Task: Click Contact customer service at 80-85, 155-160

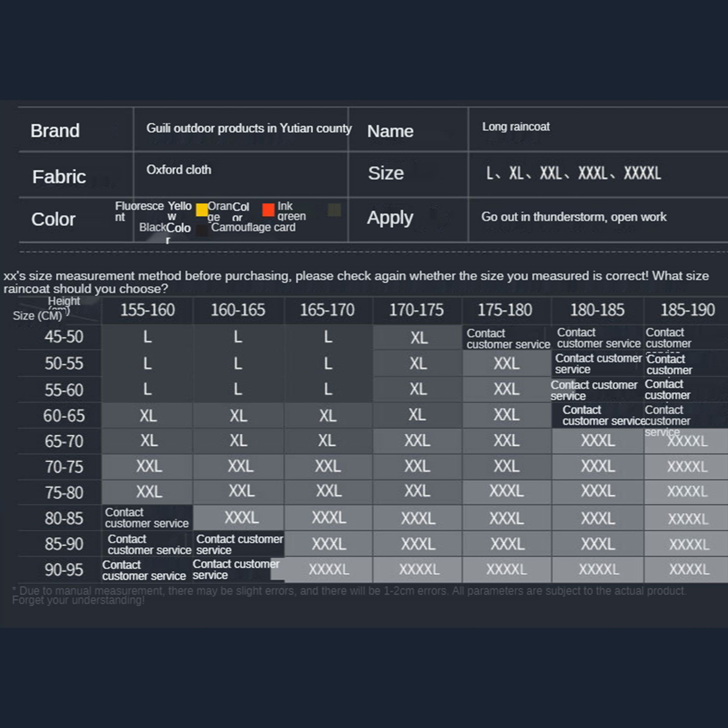Action: coord(147,518)
